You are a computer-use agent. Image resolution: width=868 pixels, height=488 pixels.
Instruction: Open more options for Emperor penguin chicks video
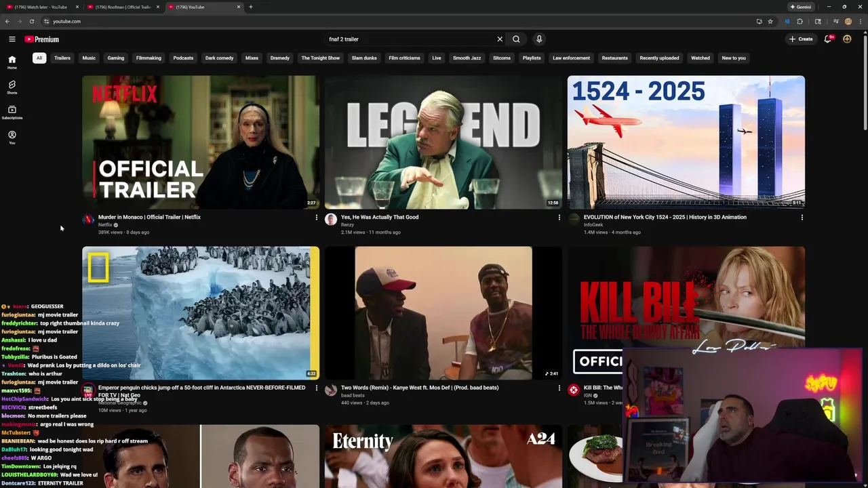[x=316, y=388]
